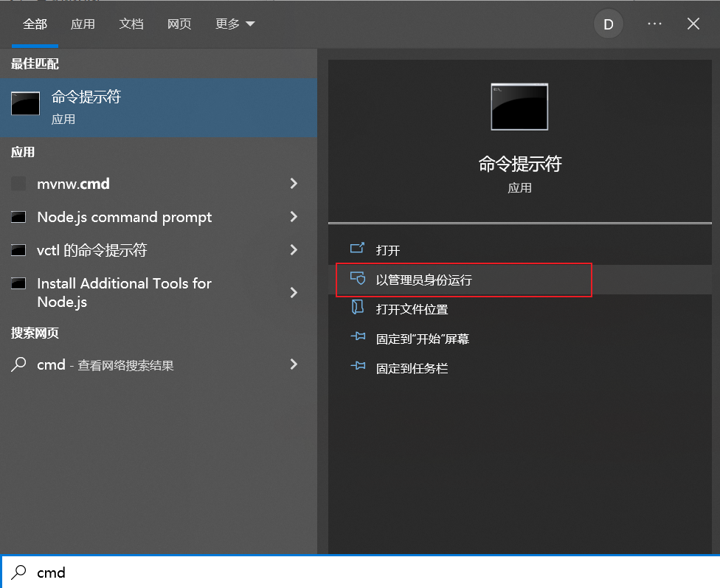Select vctl 的命令提示符 result
This screenshot has height=588, width=720.
pos(159,250)
